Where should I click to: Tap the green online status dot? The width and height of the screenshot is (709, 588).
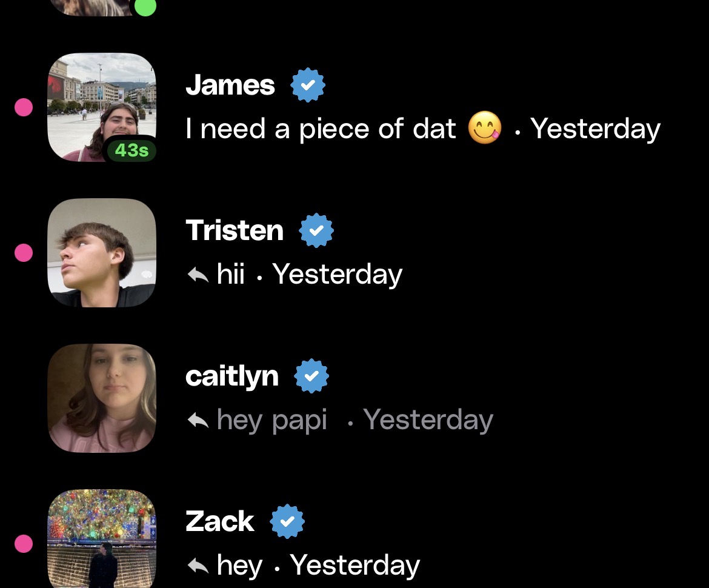pos(145,6)
